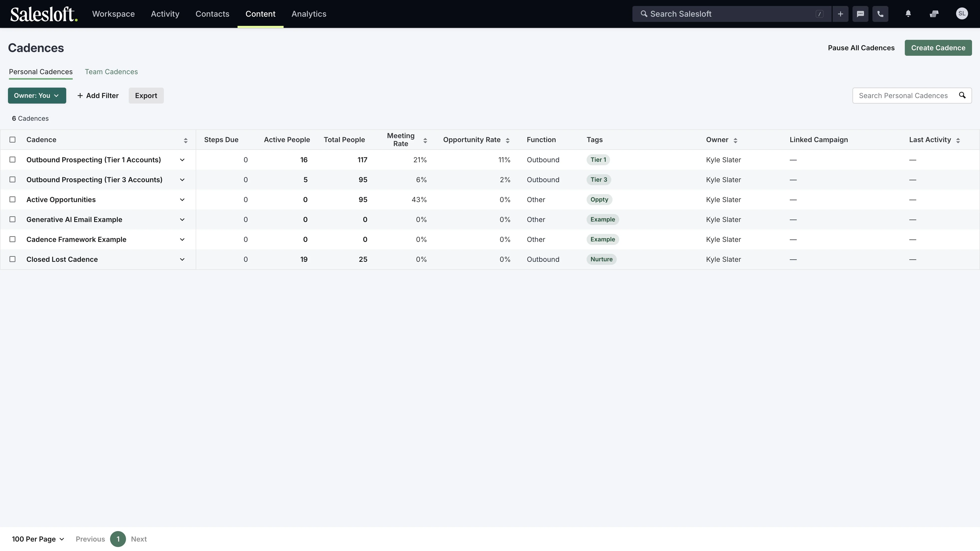Image resolution: width=980 pixels, height=551 pixels.
Task: Check the Active Opportunities row
Action: [12, 199]
